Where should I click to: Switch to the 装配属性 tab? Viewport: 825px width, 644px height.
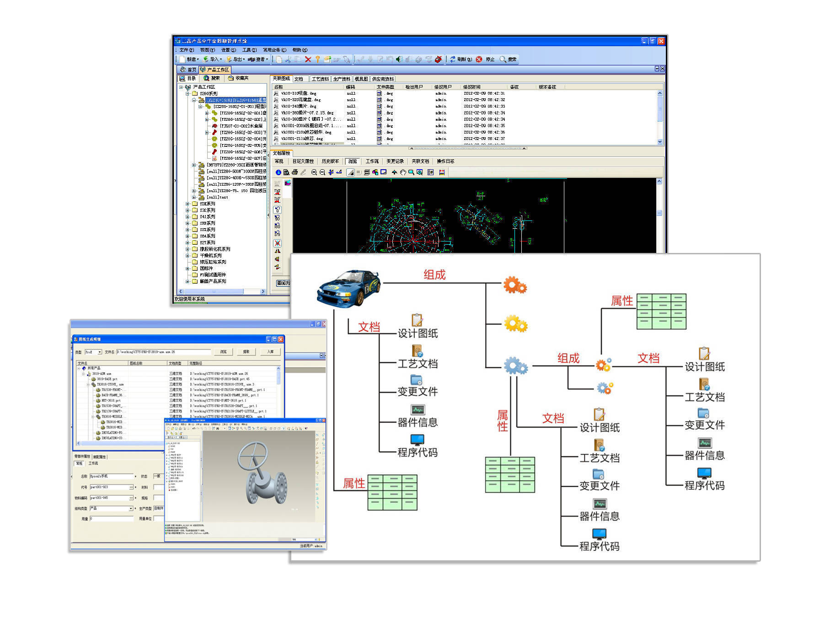(x=100, y=457)
